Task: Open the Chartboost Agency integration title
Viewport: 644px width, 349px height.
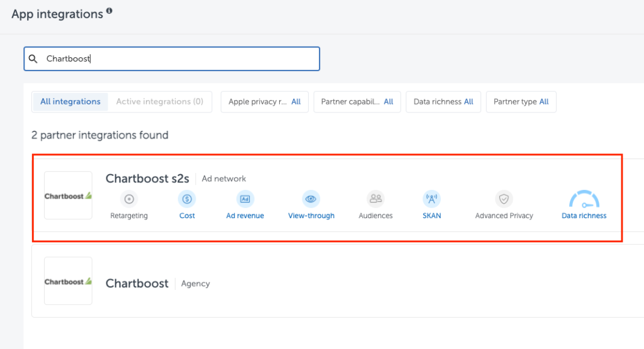Action: pyautogui.click(x=136, y=284)
